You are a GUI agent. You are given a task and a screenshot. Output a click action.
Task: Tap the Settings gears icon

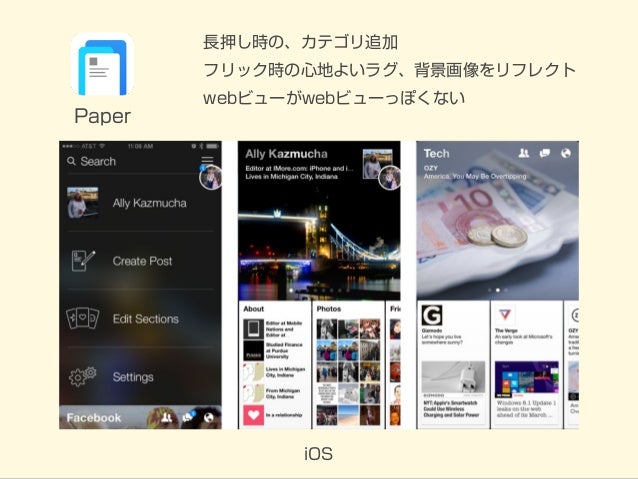(x=83, y=376)
